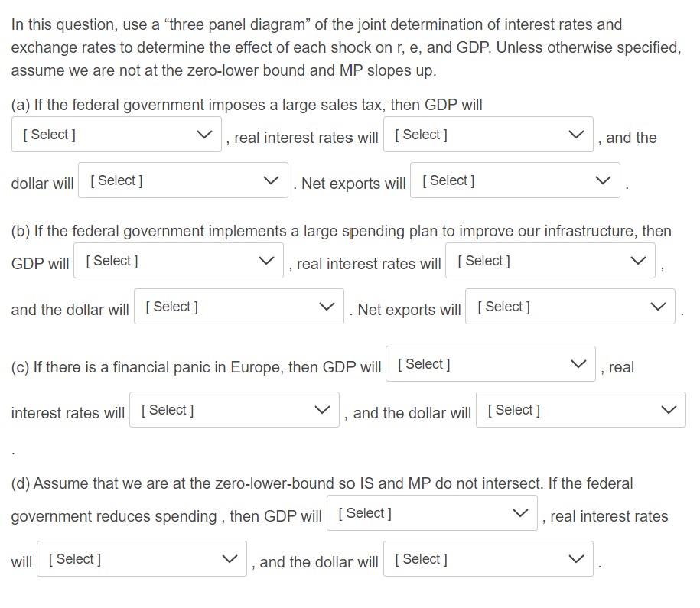Open the GDP dropdown in the financial panic question
700x608 pixels.
pos(490,364)
